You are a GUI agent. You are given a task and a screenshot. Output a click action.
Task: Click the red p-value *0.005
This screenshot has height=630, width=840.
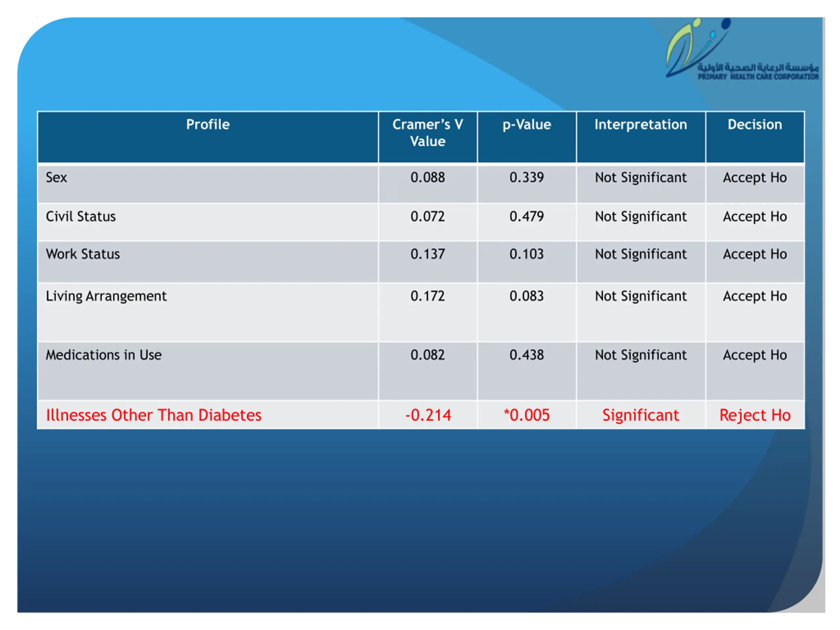[527, 415]
